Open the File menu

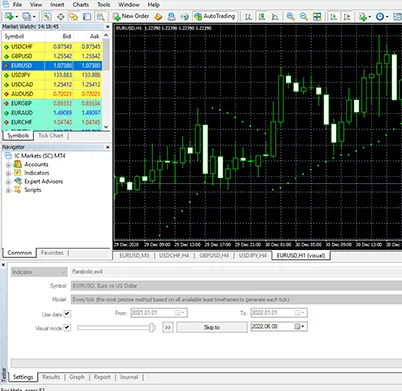click(17, 5)
